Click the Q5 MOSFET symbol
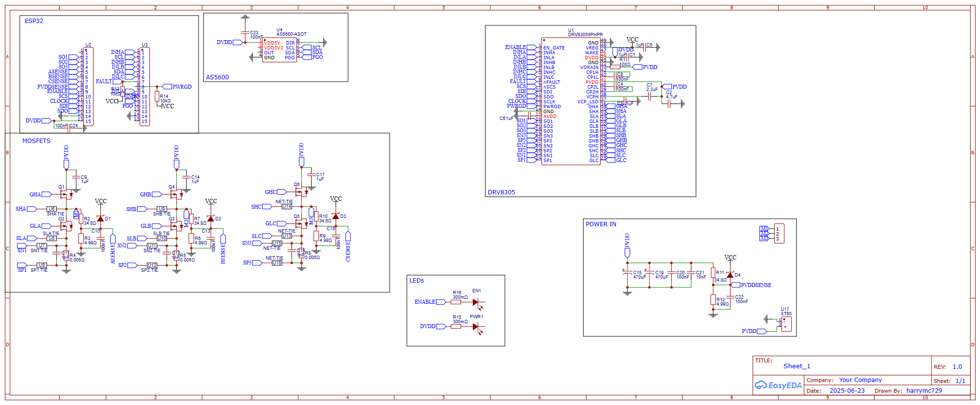This screenshot has width=980, height=405. pos(302,224)
